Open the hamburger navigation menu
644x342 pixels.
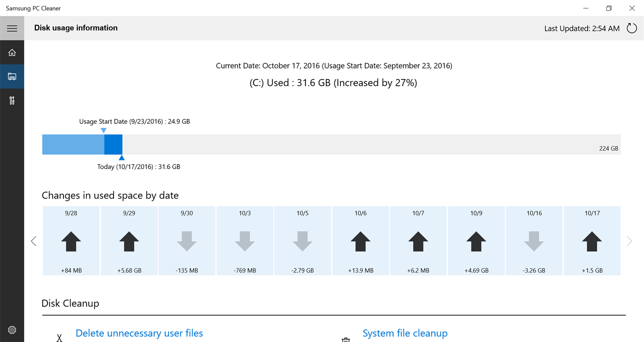point(12,29)
